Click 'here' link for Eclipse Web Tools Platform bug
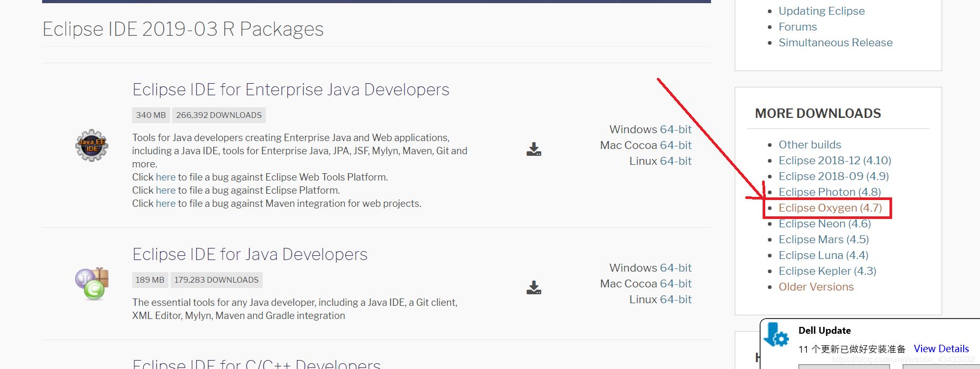Viewport: 980px width, 369px height. (165, 177)
